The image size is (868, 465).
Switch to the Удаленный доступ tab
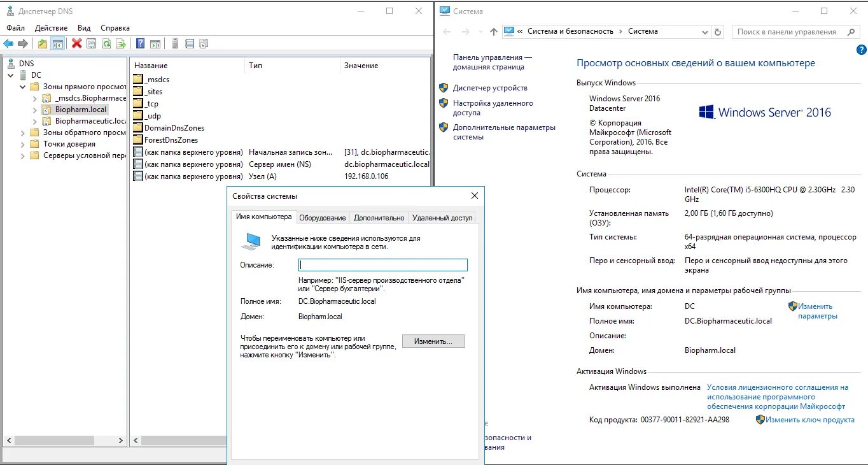click(x=442, y=218)
